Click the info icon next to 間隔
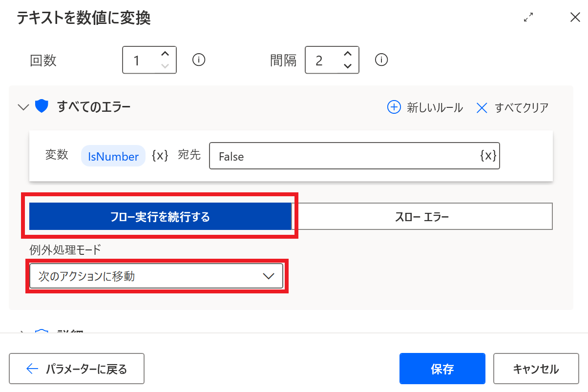Image resolution: width=588 pixels, height=392 pixels. [x=381, y=60]
